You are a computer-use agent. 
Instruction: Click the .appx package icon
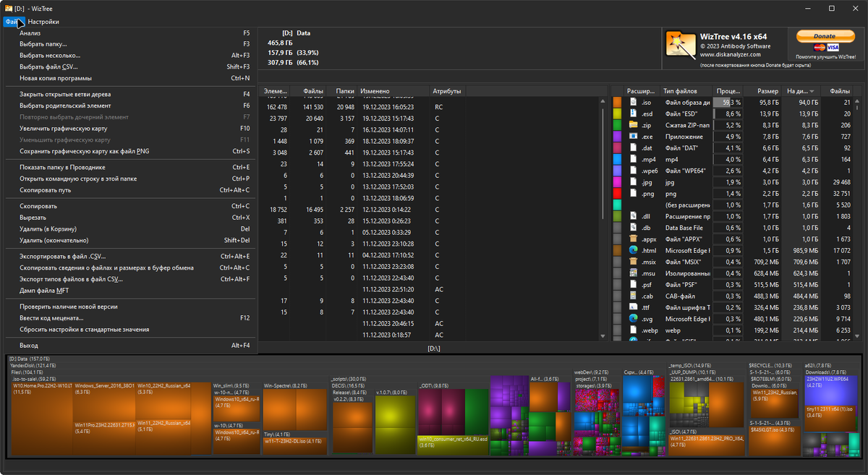[x=633, y=239]
